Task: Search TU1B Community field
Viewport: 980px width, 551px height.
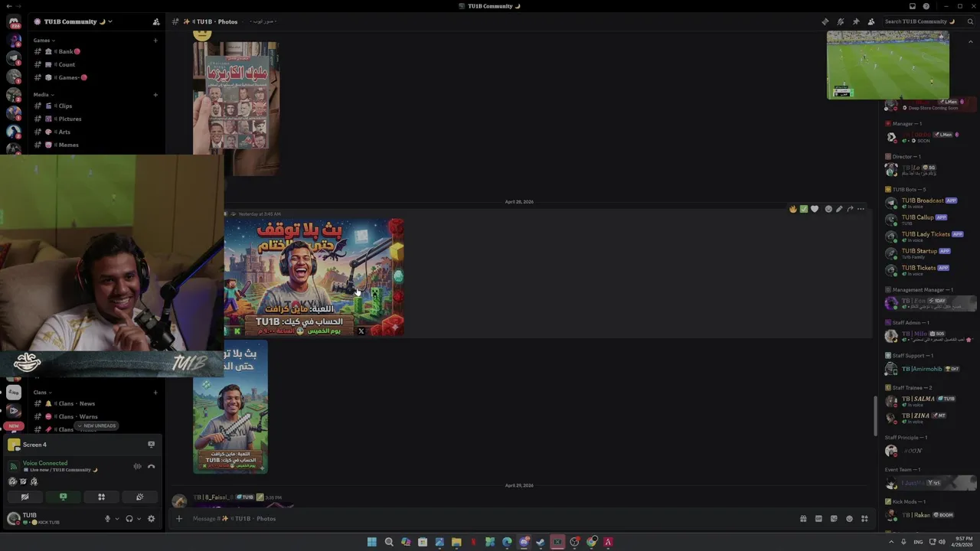Action: pyautogui.click(x=928, y=21)
